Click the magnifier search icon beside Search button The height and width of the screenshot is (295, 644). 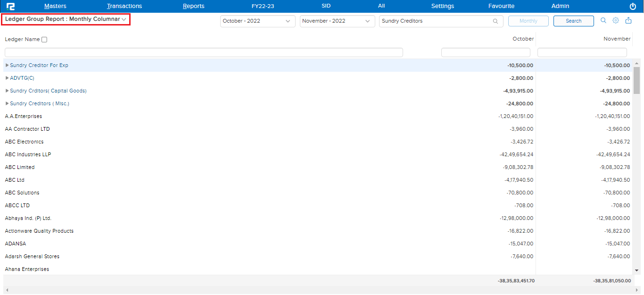click(x=603, y=21)
